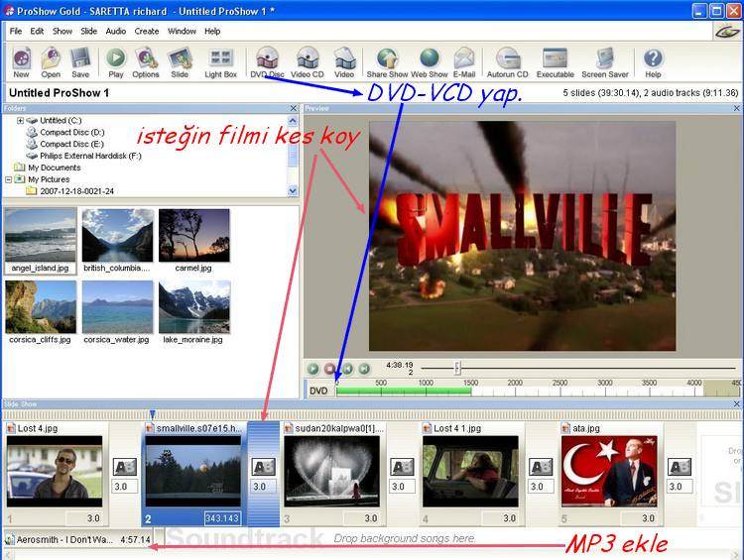Select slide 3 sudan20kalpwa0 image
The image size is (744, 560).
click(x=332, y=472)
